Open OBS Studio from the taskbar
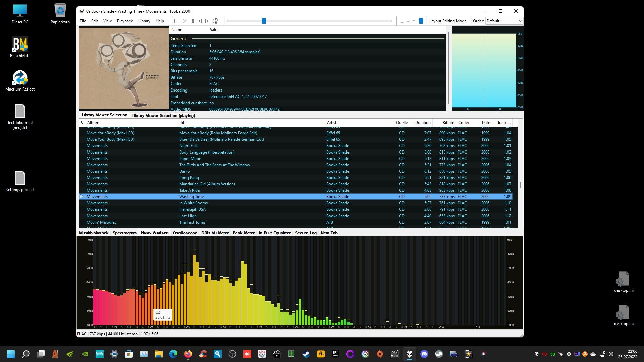 pyautogui.click(x=232, y=354)
